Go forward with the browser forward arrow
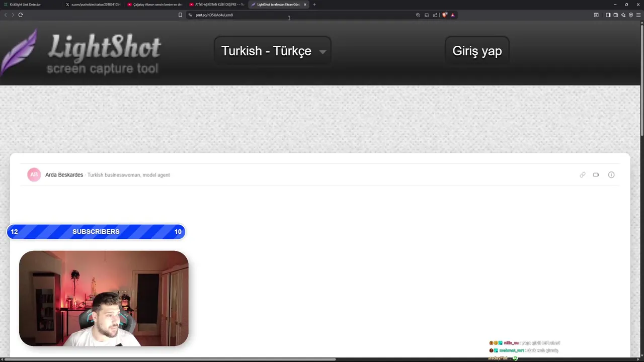The width and height of the screenshot is (644, 362). pyautogui.click(x=13, y=15)
